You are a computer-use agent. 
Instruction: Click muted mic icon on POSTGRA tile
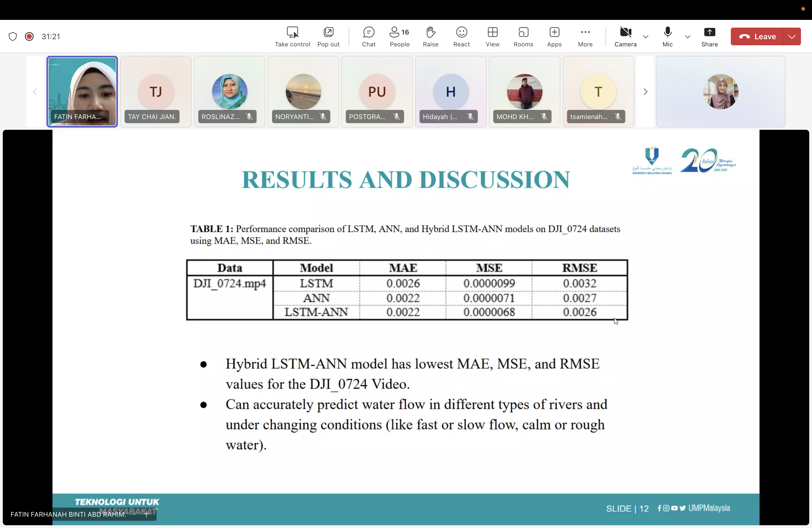(397, 117)
